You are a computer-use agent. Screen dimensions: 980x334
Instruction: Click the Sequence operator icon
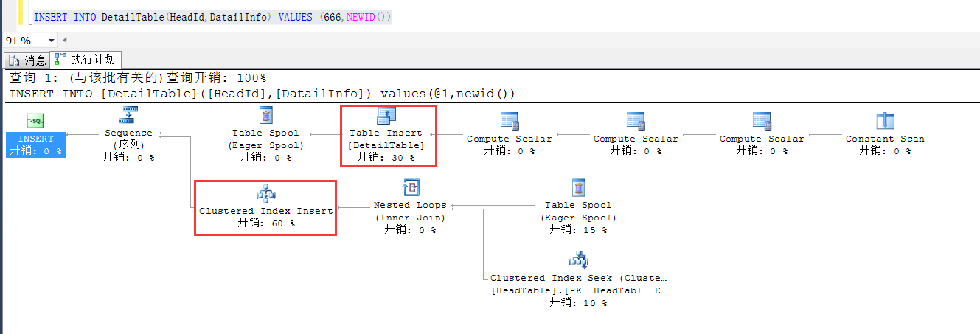point(130,114)
